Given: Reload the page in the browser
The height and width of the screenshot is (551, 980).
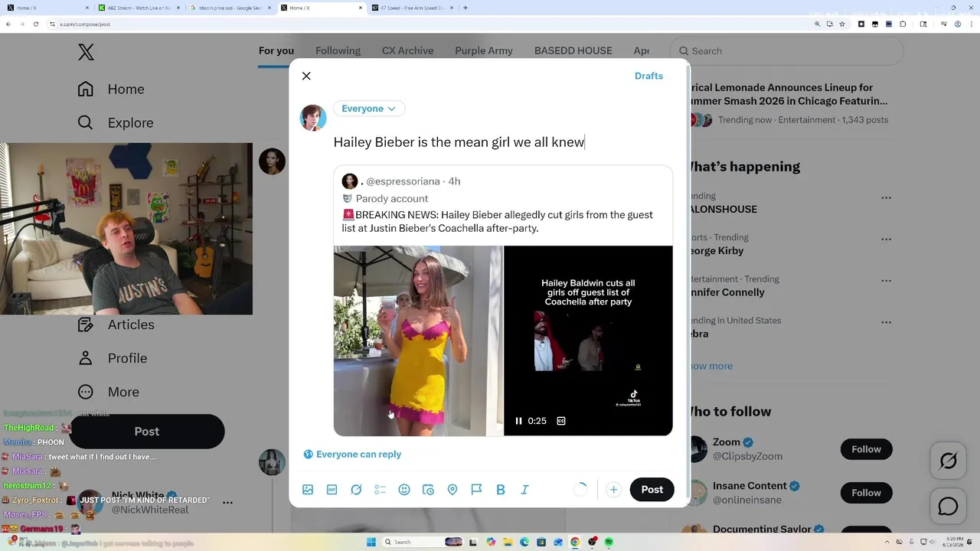Looking at the screenshot, I should click(x=35, y=24).
